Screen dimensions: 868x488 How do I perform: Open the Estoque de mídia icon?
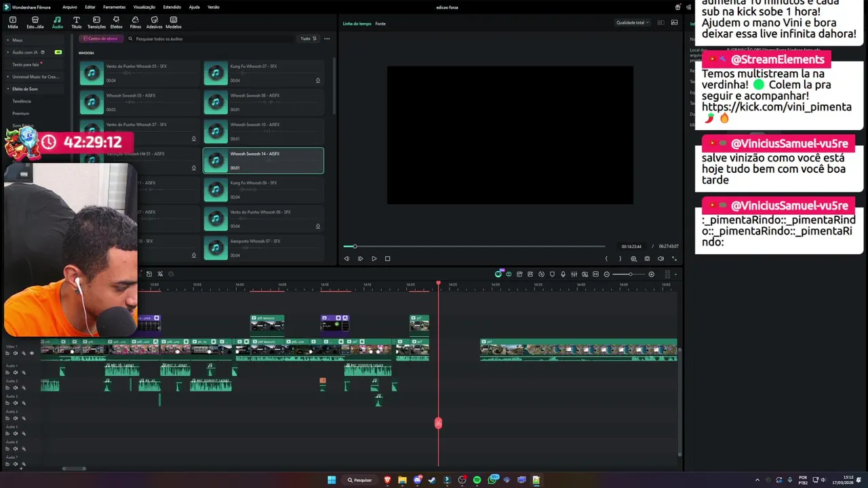pyautogui.click(x=35, y=22)
